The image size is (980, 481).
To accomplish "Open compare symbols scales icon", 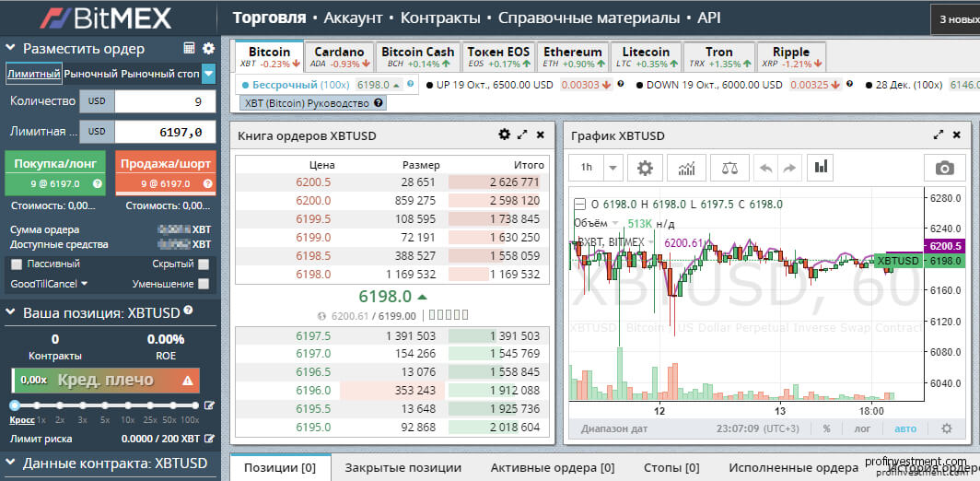I will point(729,168).
